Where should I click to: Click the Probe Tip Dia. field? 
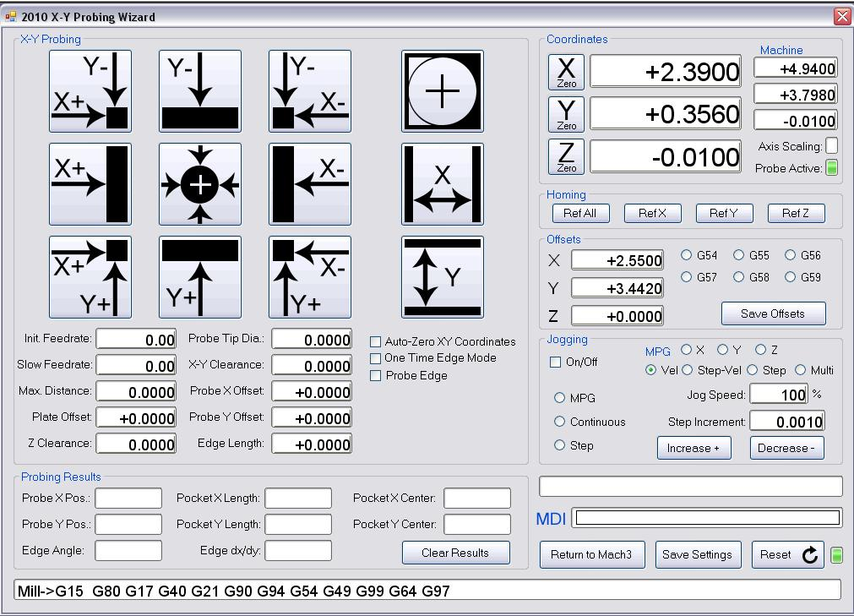[312, 340]
